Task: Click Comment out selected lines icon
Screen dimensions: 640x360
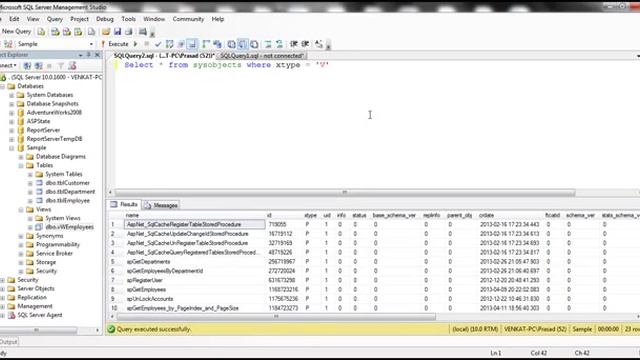Action: coord(268,44)
